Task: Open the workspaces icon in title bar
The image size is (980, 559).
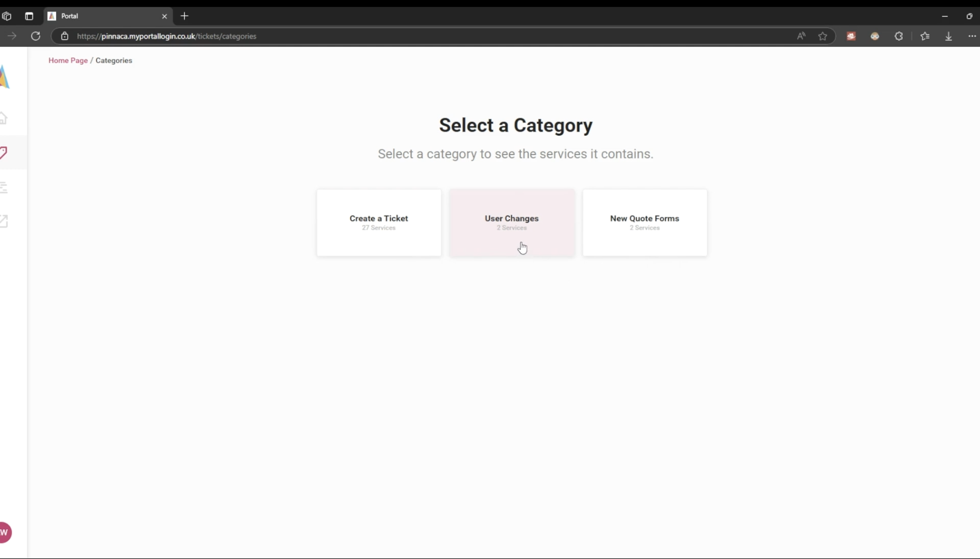Action: 6,16
